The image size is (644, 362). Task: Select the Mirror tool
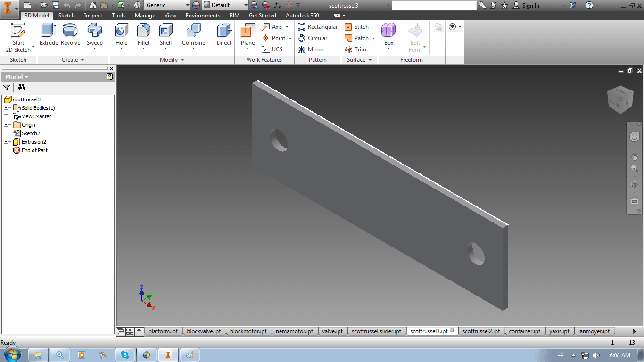[311, 49]
